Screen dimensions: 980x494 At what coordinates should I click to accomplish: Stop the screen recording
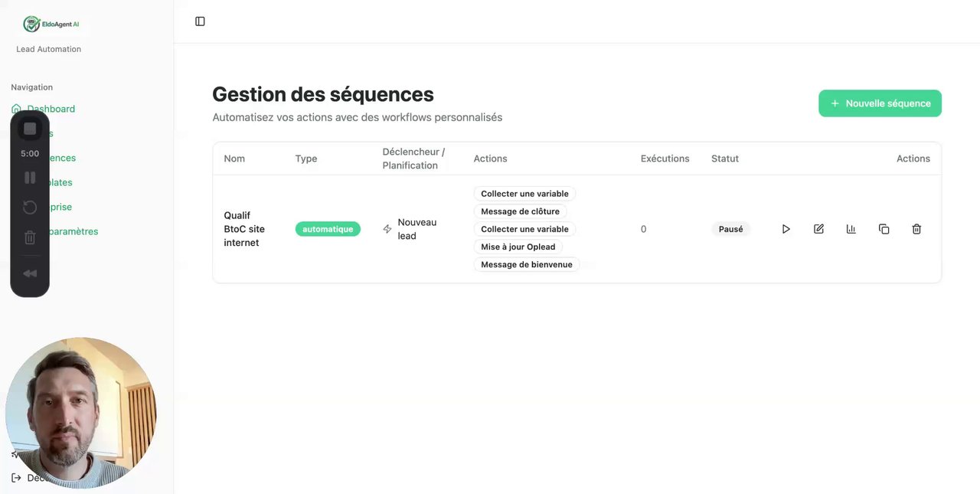coord(30,129)
